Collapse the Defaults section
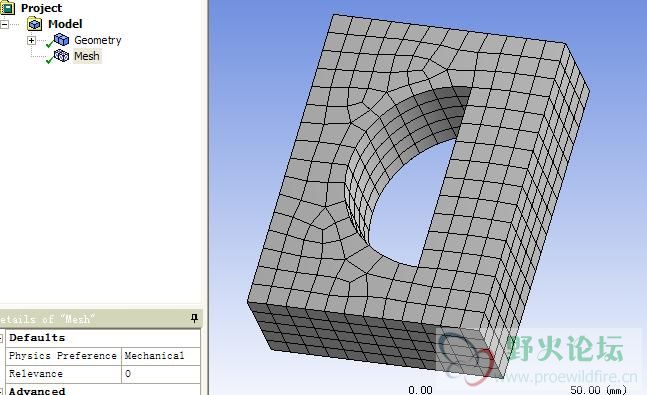Image resolution: width=647 pixels, height=395 pixels. (x=1, y=338)
